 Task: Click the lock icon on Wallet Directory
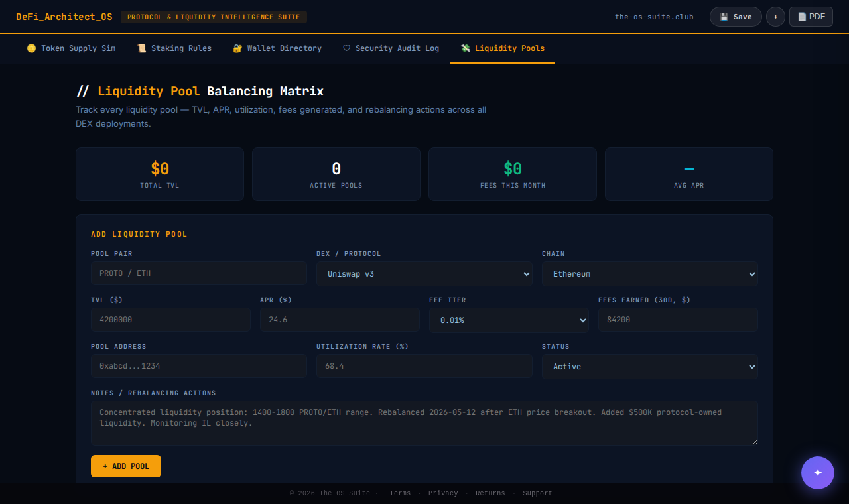(x=237, y=48)
